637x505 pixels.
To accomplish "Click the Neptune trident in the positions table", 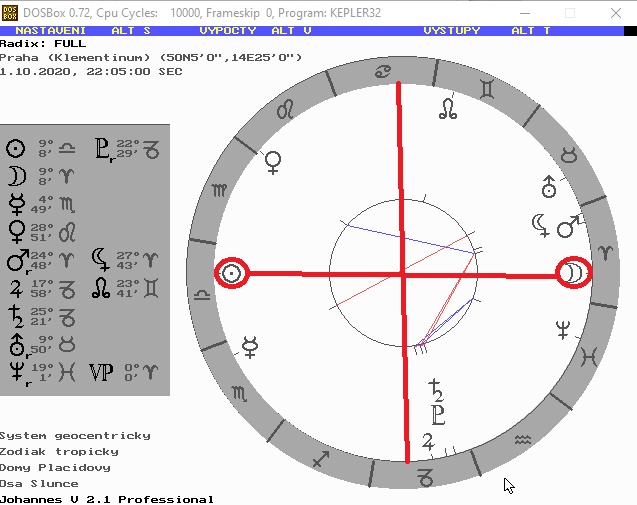I will (x=17, y=372).
